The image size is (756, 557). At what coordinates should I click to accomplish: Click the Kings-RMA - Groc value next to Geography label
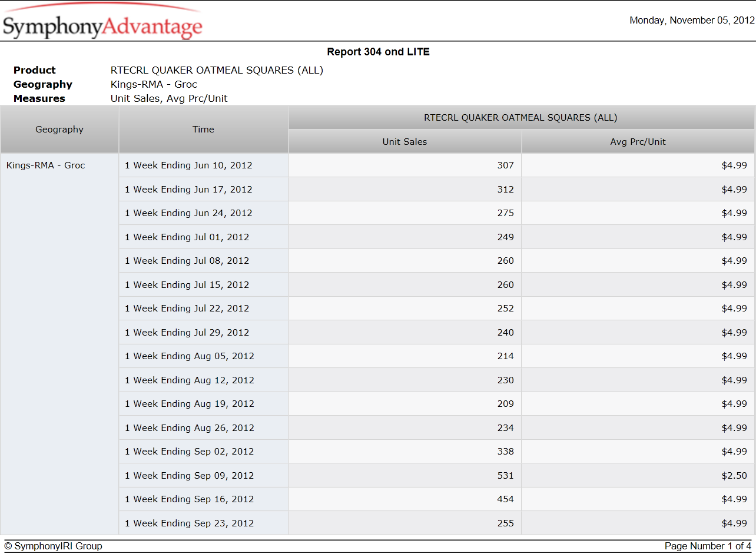point(154,84)
